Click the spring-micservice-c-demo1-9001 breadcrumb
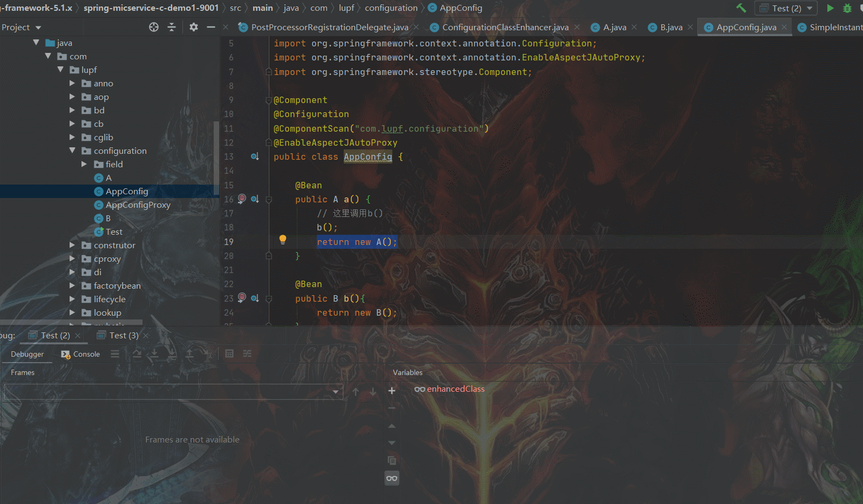This screenshot has width=863, height=504. (x=151, y=8)
